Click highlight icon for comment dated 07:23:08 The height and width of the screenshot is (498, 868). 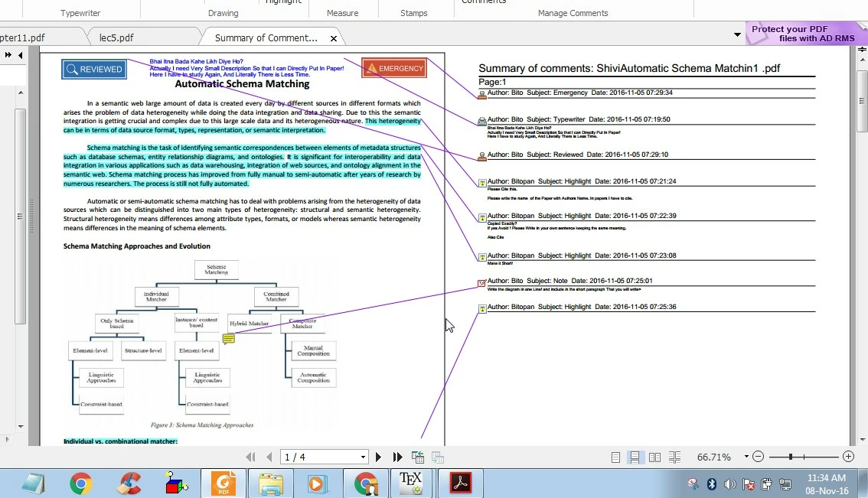pos(482,257)
